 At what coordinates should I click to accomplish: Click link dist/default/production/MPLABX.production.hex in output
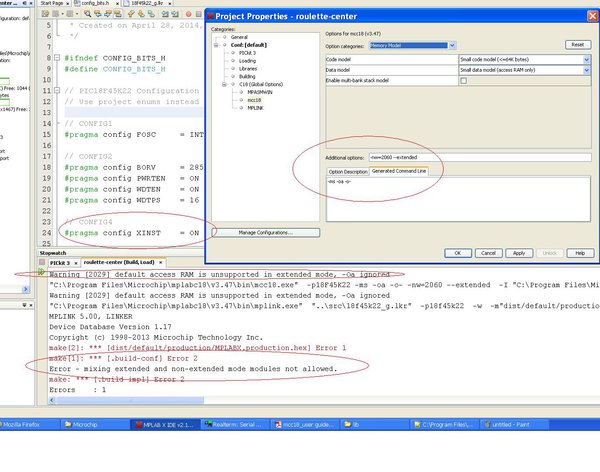point(209,348)
